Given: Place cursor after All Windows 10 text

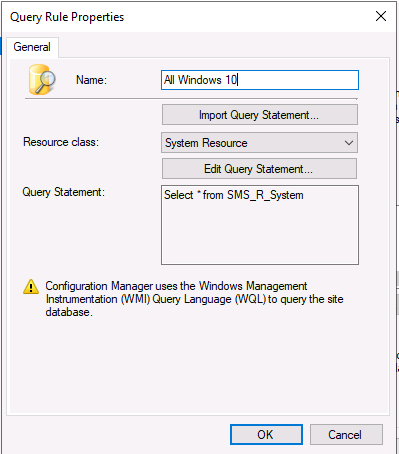Looking at the screenshot, I should pos(238,80).
